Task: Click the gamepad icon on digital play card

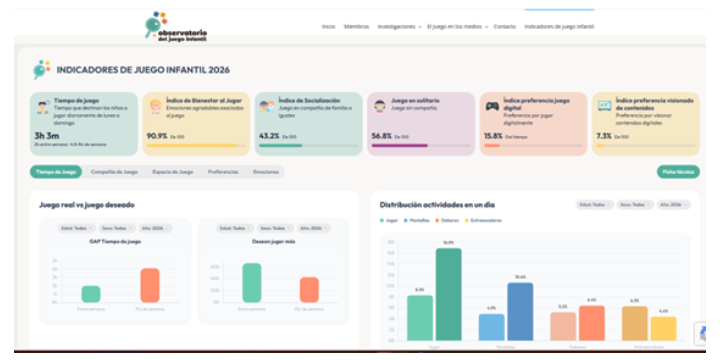Action: click(492, 106)
